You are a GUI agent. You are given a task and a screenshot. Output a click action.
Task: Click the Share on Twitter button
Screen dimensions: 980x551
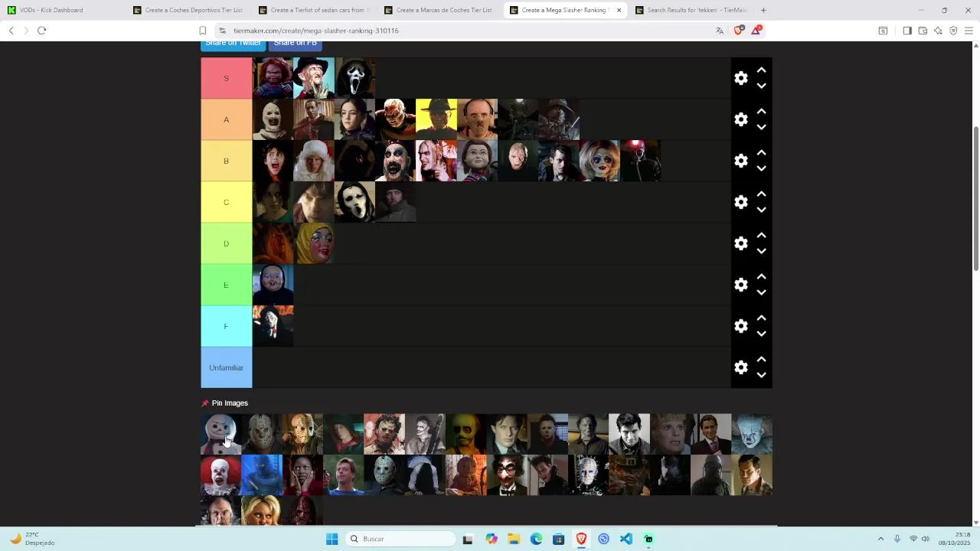[x=233, y=44]
